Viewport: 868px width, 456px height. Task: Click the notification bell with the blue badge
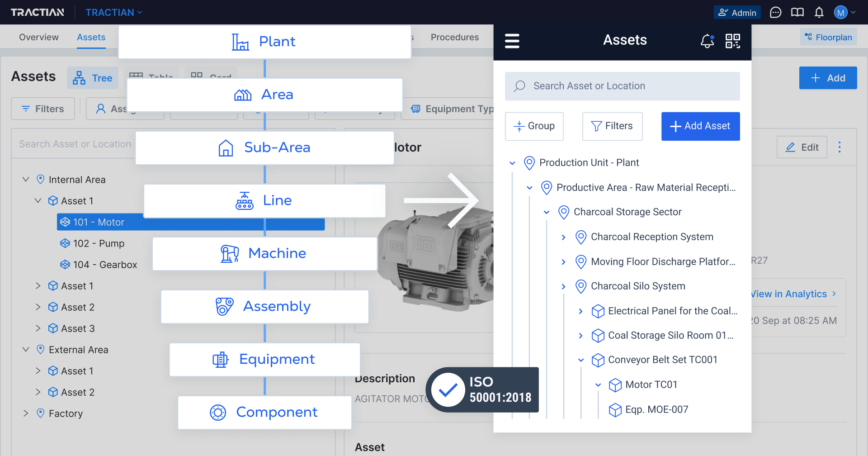click(707, 41)
